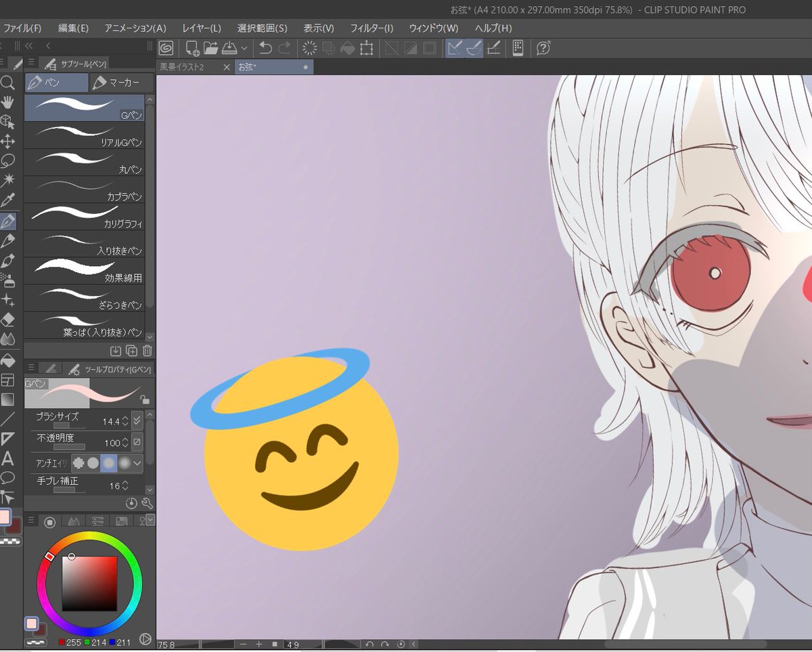Viewport: 812px width, 652px height.
Task: Collapse palette dock double chevron
Action: [x=28, y=46]
